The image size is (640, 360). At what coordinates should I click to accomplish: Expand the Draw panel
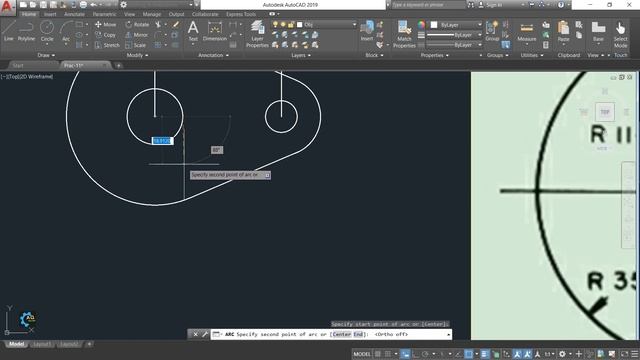(x=46, y=55)
